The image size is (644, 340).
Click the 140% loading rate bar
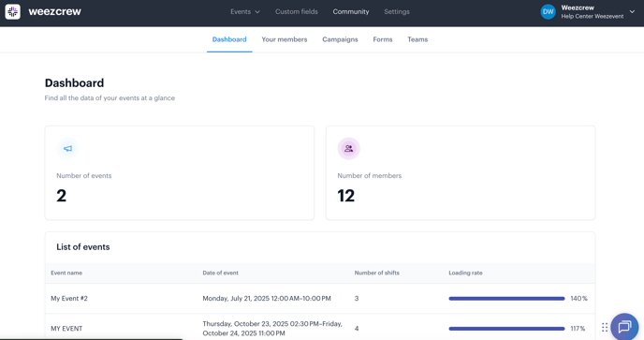[506, 299]
